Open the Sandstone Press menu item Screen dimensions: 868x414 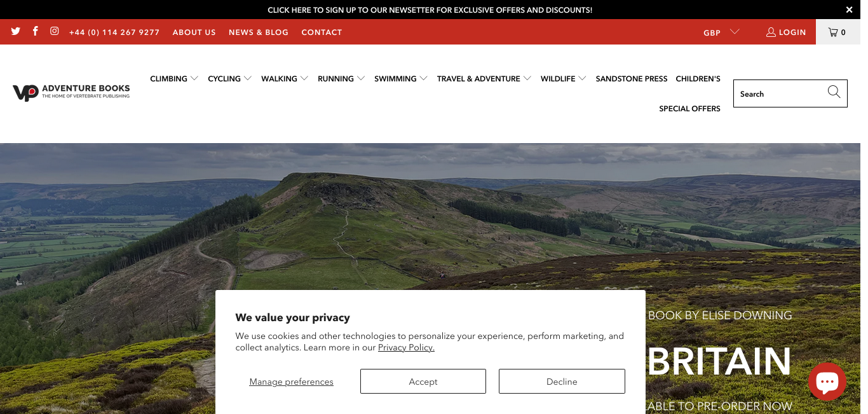(632, 79)
